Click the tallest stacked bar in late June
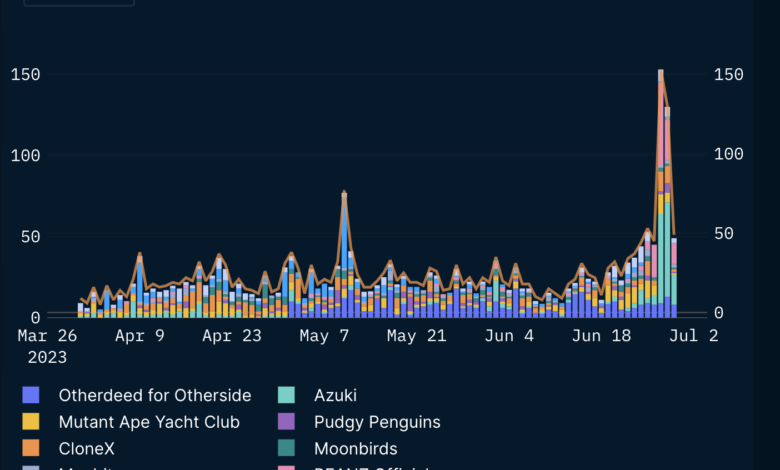This screenshot has width=780, height=470. point(660,200)
